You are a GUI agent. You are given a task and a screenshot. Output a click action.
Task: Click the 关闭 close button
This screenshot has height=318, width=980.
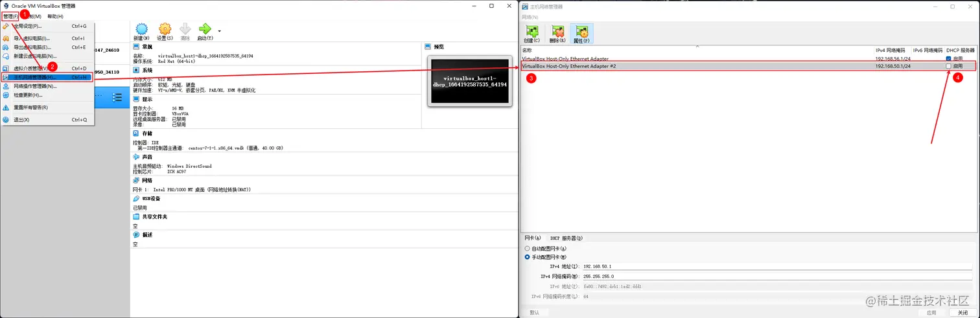tap(963, 312)
